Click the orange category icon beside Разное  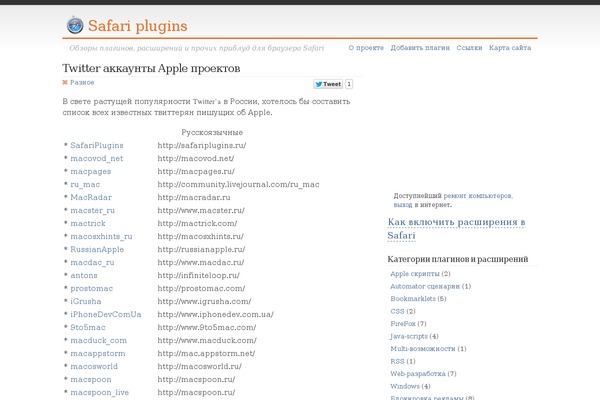pos(65,82)
